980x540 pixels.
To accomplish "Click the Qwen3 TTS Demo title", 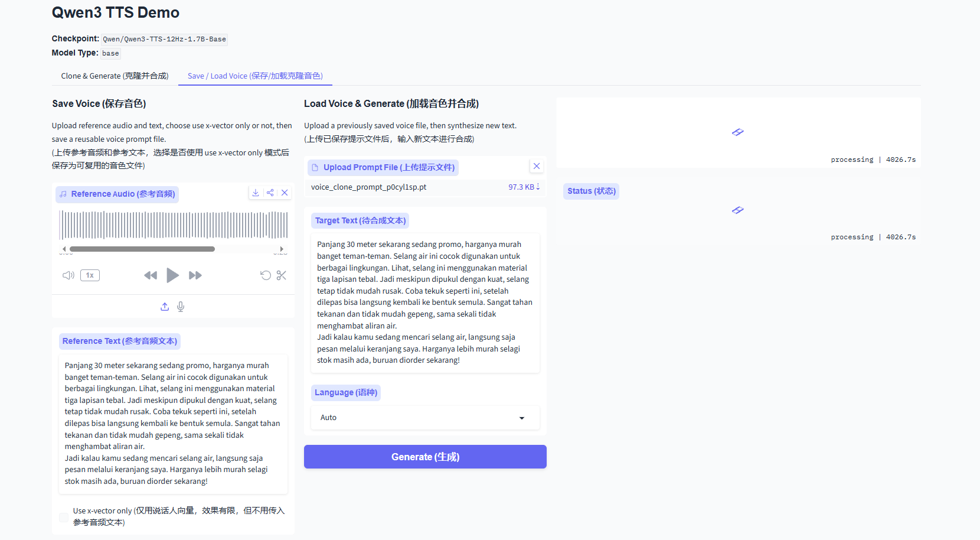I will [116, 12].
